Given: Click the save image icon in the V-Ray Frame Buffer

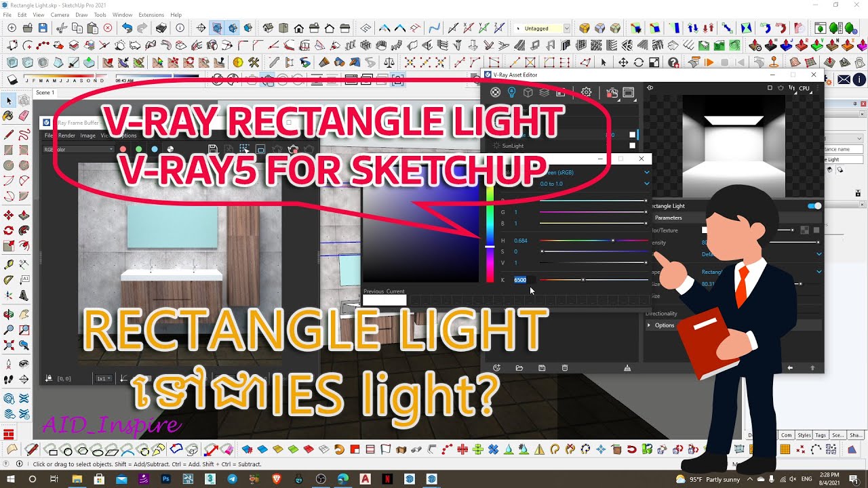Looking at the screenshot, I should [212, 149].
